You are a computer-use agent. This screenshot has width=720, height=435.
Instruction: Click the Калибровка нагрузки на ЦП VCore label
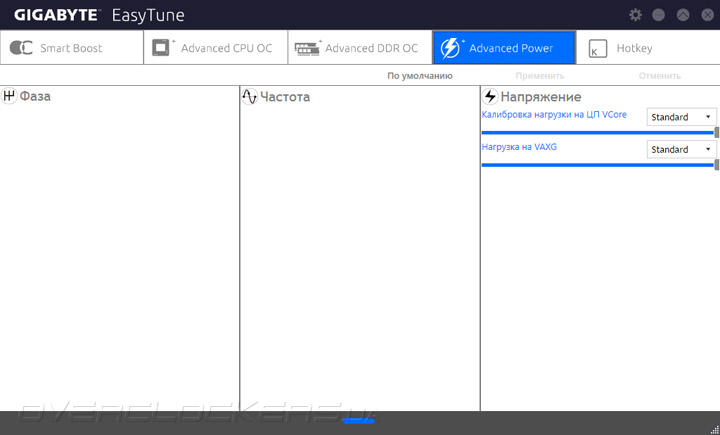coord(554,115)
